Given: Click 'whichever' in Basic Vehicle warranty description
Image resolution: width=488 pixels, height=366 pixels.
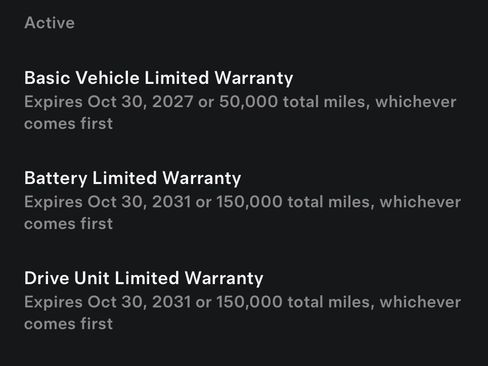Looking at the screenshot, I should click(416, 101).
